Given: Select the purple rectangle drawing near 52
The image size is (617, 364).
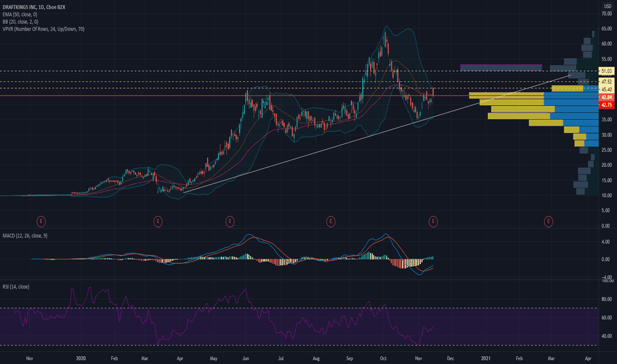Looking at the screenshot, I should tap(501, 68).
